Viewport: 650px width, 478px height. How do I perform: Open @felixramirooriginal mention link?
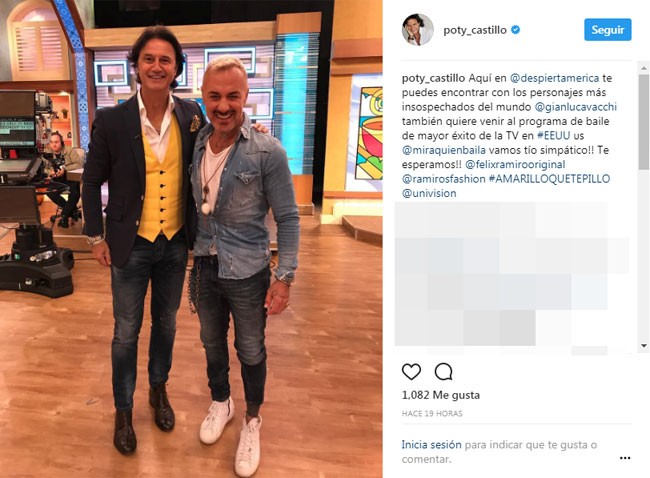click(515, 165)
